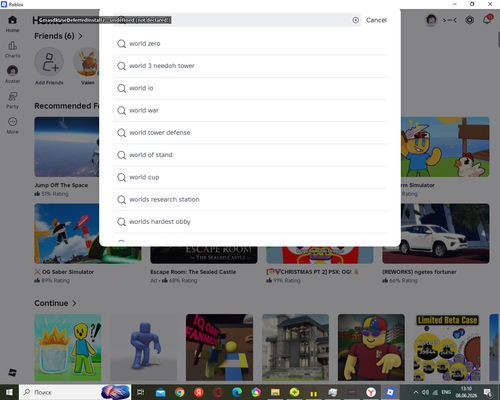Viewport: 500px width, 400px height.
Task: Switch to the Roblox taskbar icon
Action: (390, 392)
